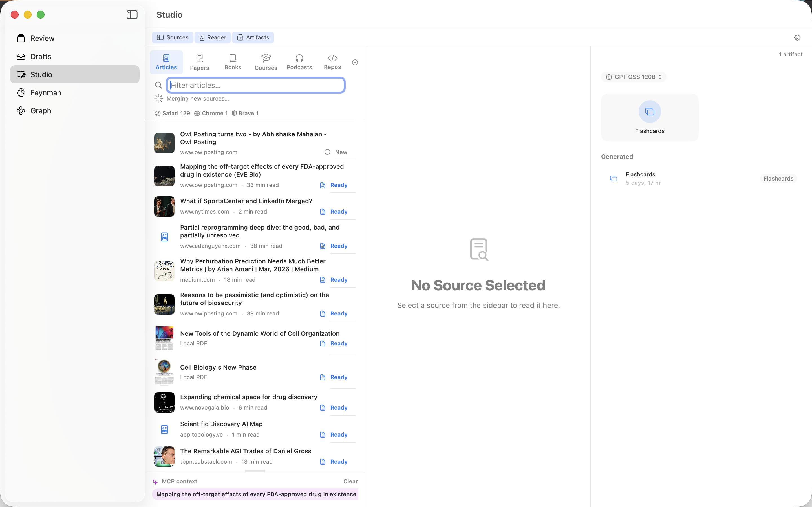Open the Books category
The width and height of the screenshot is (812, 507).
[233, 61]
